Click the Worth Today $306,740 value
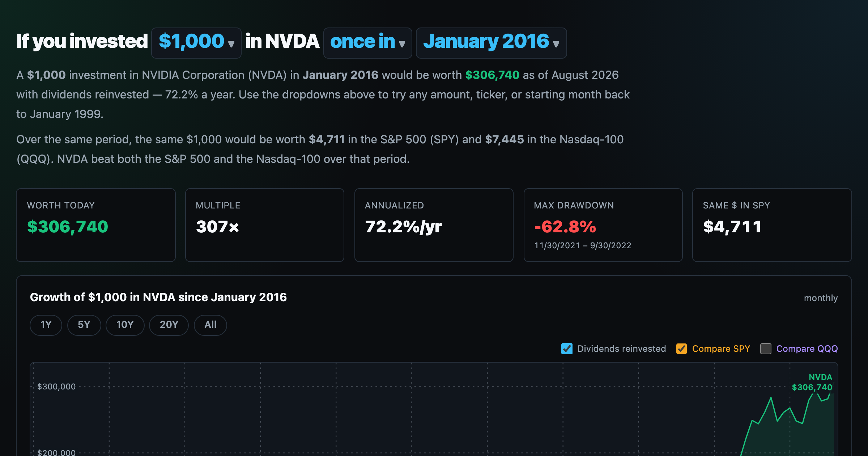This screenshot has width=868, height=456. 68,227
